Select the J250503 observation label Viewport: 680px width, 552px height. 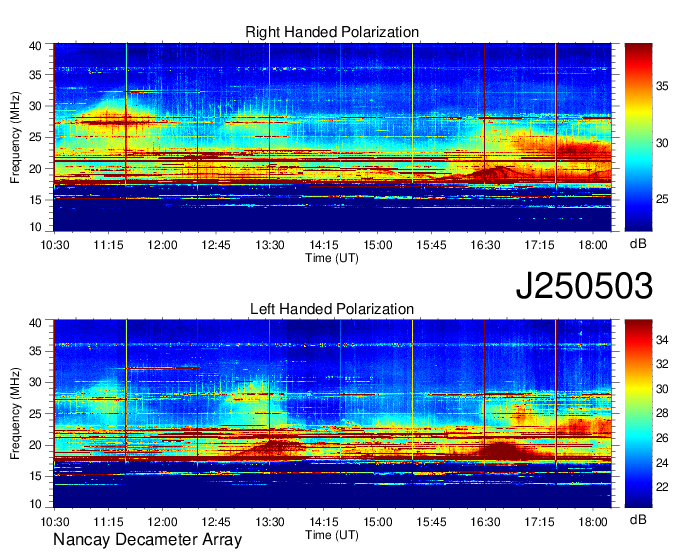(x=584, y=286)
